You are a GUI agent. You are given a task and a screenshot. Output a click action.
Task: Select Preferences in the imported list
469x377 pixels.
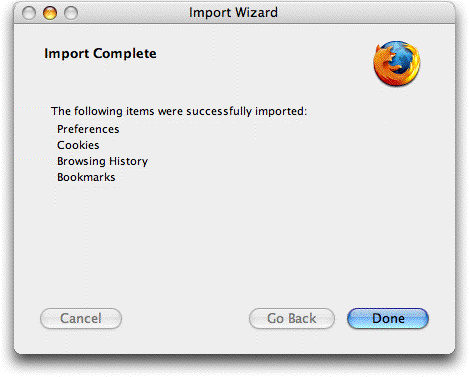pyautogui.click(x=88, y=129)
